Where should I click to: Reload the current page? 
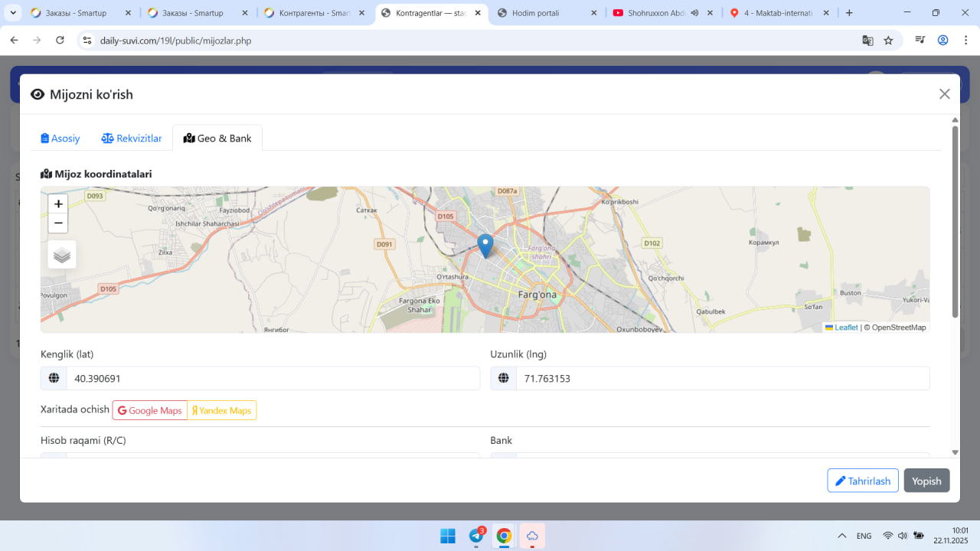60,41
